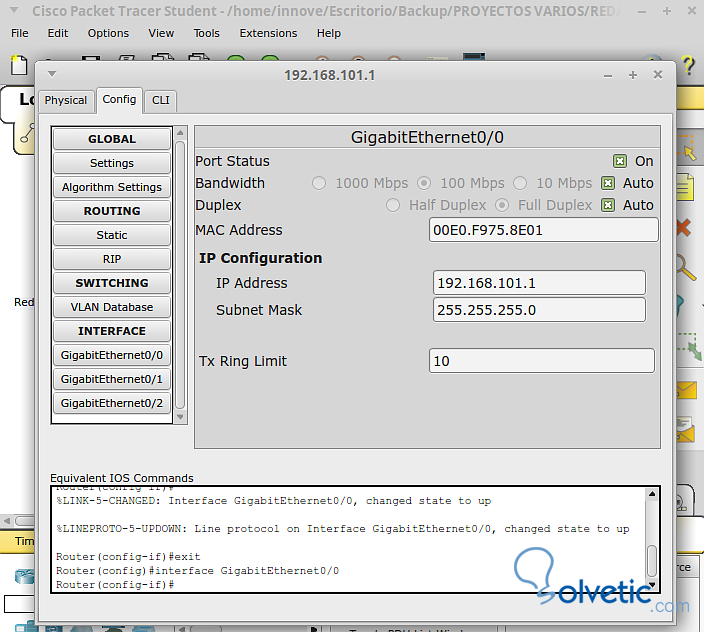Image resolution: width=704 pixels, height=632 pixels.
Task: Click the MAC Address input field
Action: tap(544, 230)
